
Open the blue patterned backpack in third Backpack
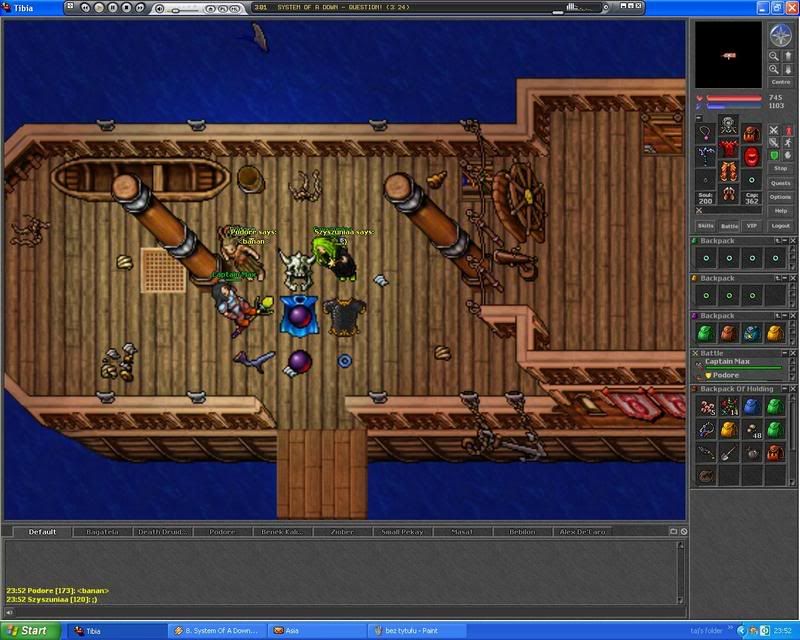pyautogui.click(x=752, y=333)
